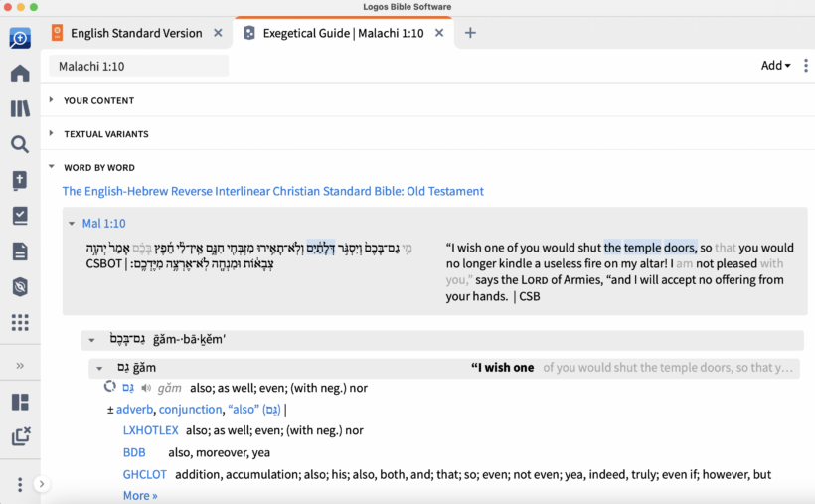Click the orange ESV book tab icon
Screen dimensions: 815x504
[x=58, y=32]
